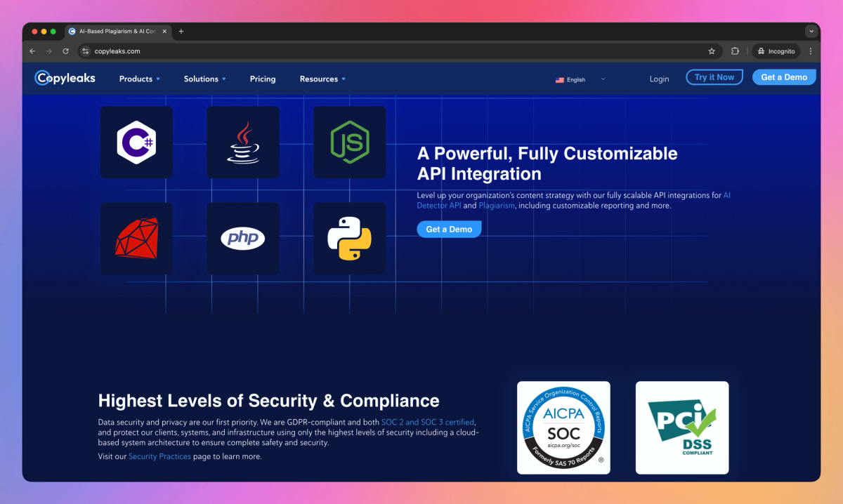Select the AI-Based Plagiarism browser tab
The height and width of the screenshot is (504, 843).
pyautogui.click(x=118, y=32)
